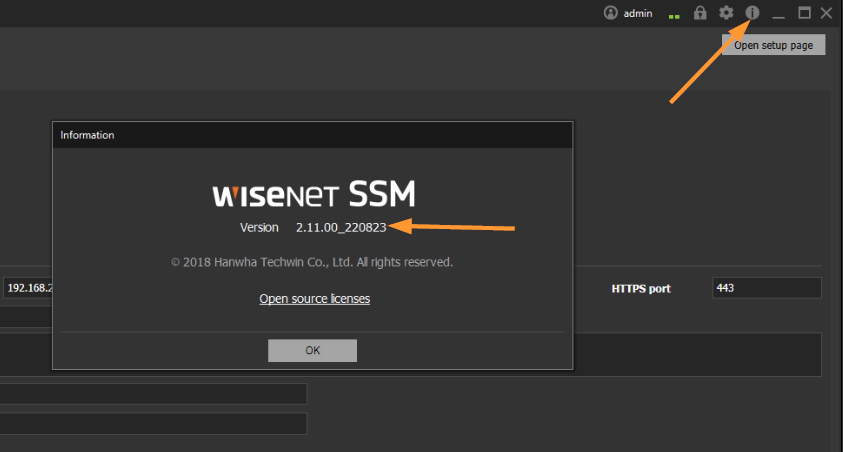Click the admin username text
This screenshot has width=843, height=452.
[x=638, y=13]
